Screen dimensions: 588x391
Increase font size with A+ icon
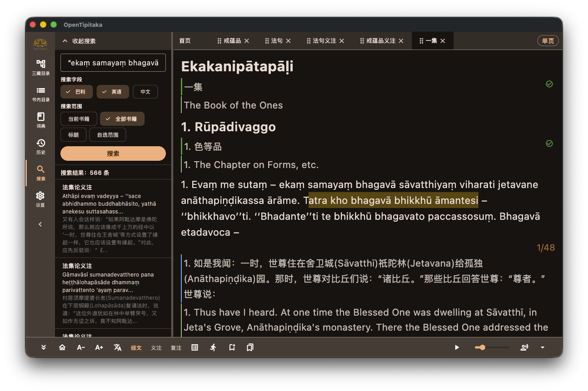pyautogui.click(x=99, y=347)
